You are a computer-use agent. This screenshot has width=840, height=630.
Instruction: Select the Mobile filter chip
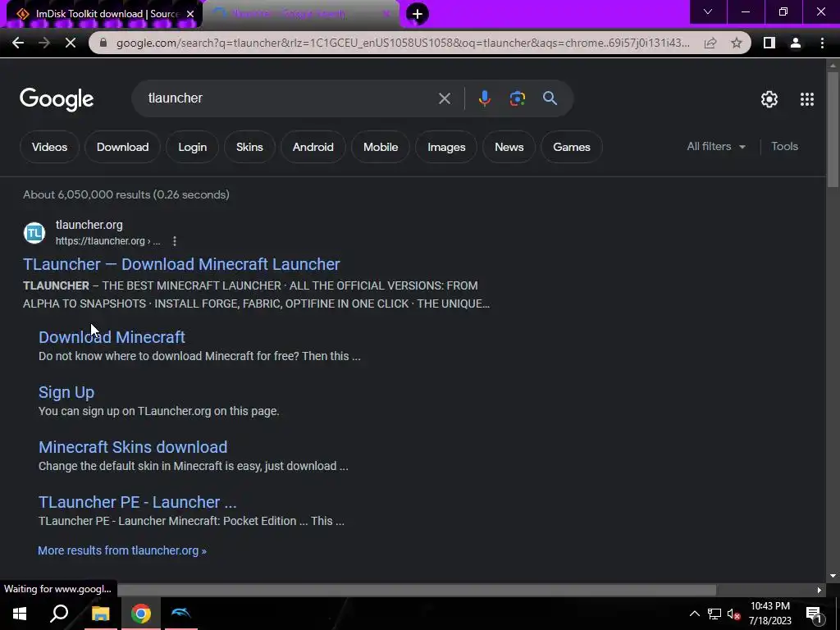point(381,147)
